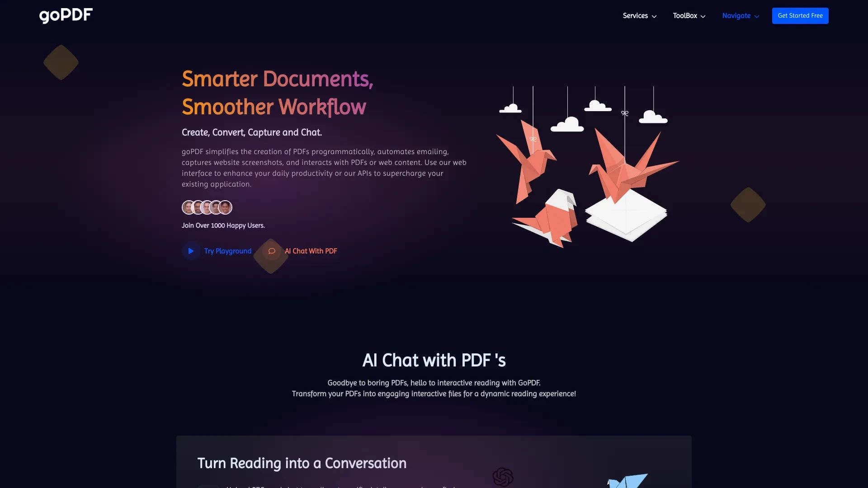Expand the Services dropdown menu
Screen dimensions: 868x488
(639, 15)
